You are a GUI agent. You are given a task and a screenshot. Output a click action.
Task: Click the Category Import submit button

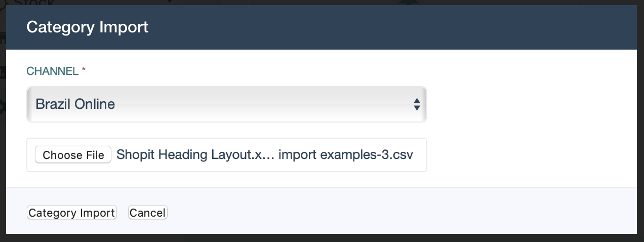71,213
